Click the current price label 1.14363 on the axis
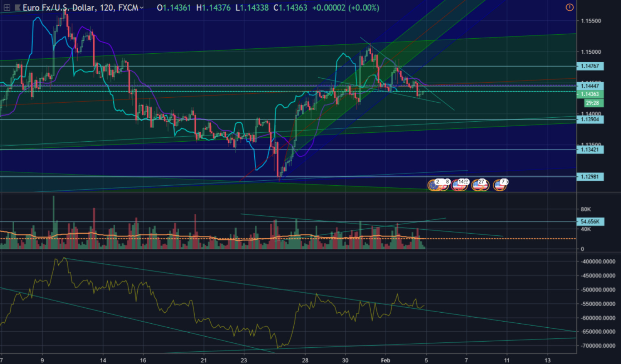Screen dimensions: 621x364 [x=590, y=94]
